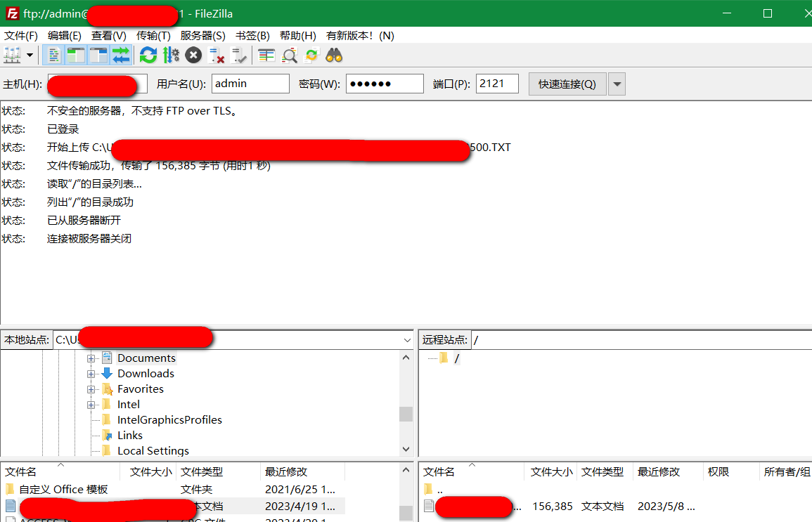Sort local files by 文件大小 column
Viewport: 812px width, 522px height.
pos(149,472)
